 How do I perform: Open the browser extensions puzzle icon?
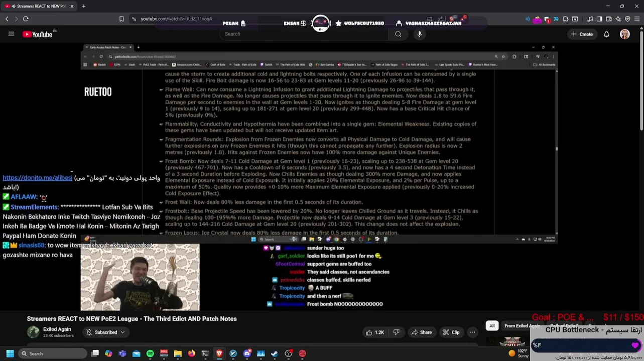pyautogui.click(x=565, y=19)
